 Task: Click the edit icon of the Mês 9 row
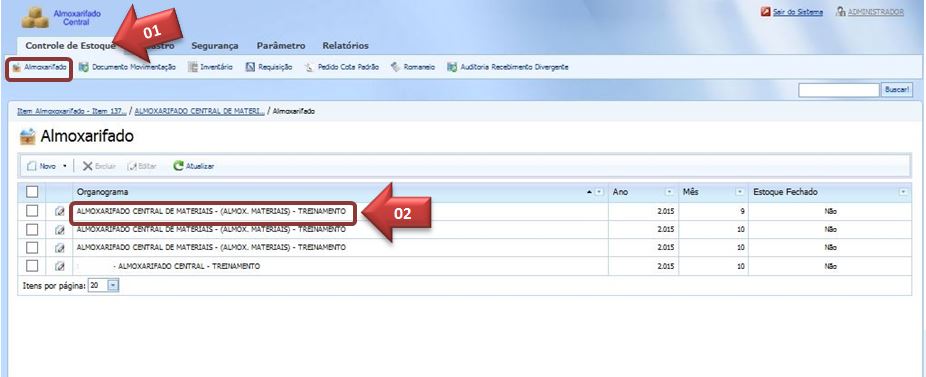[x=59, y=211]
